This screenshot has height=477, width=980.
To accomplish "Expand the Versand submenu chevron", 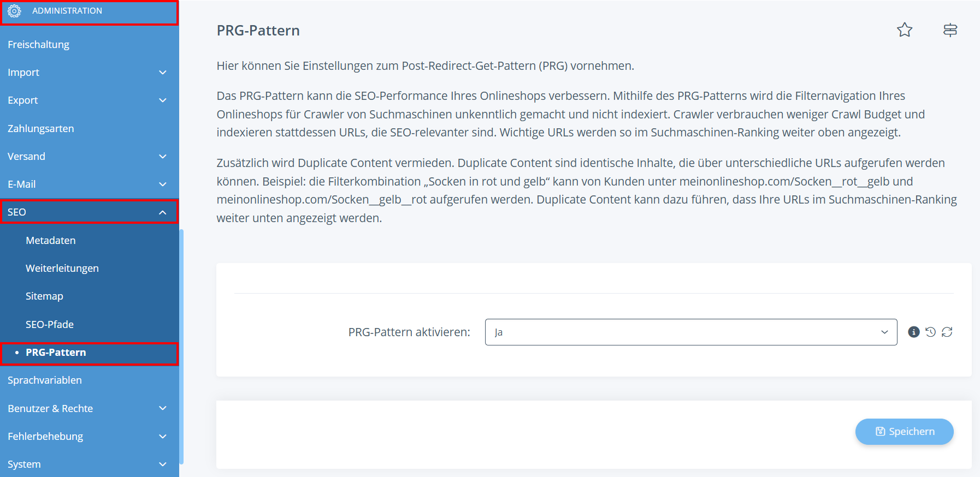I will 162,157.
